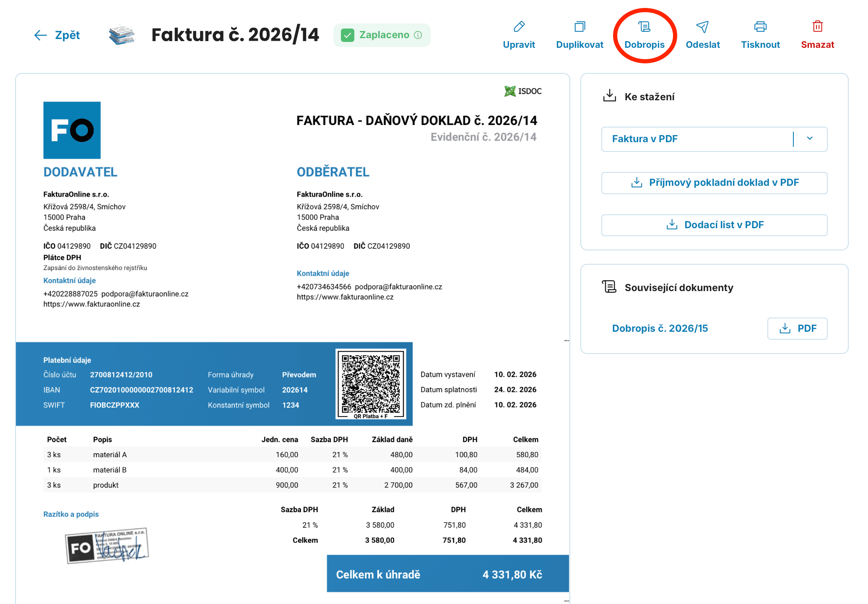Viewport: 868px width, 604px height.
Task: Click the Odeslat label
Action: pyautogui.click(x=703, y=45)
